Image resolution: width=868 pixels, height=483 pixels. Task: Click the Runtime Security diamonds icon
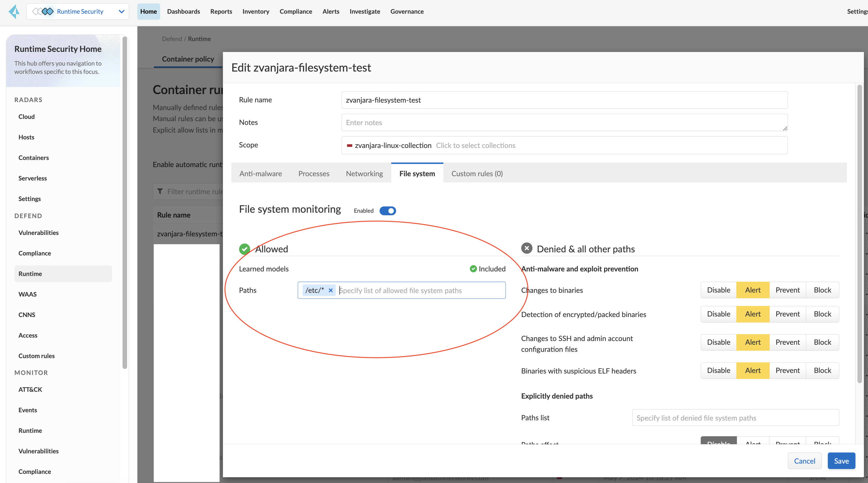(43, 11)
